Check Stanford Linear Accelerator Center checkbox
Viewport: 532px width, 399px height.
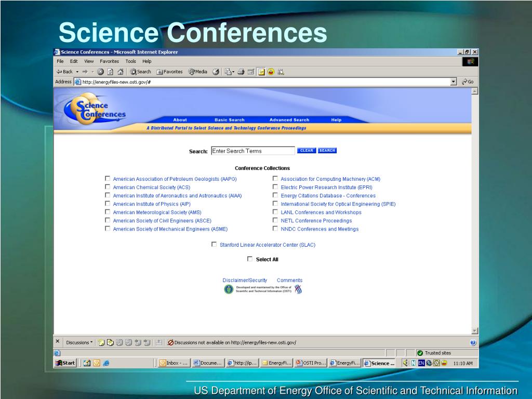click(214, 244)
